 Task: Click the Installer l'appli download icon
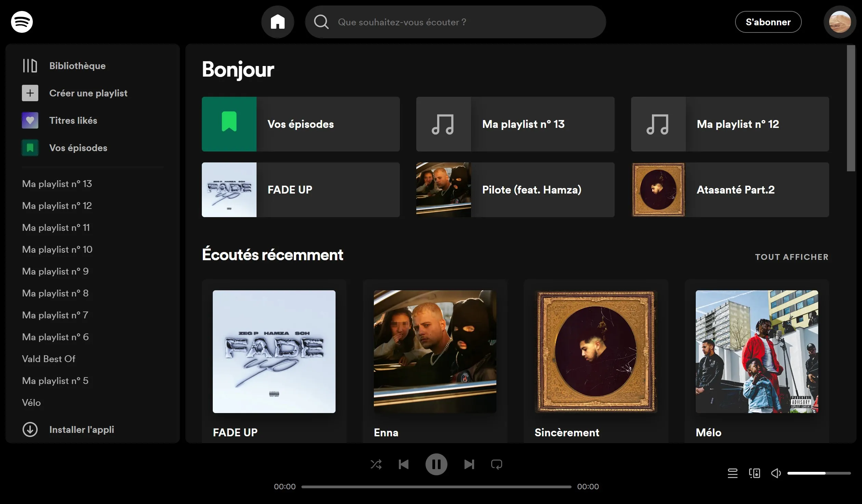(30, 429)
